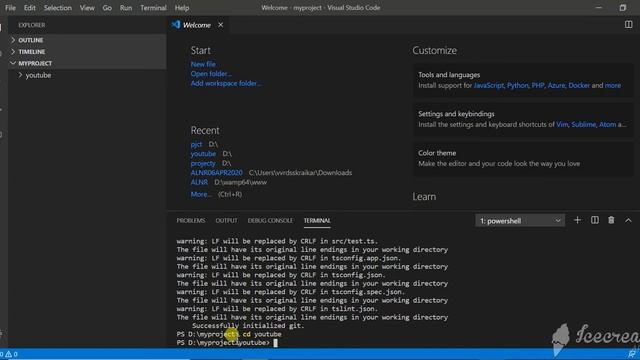Install Azure tools support
Screen dimensions: 640x360
pos(556,85)
